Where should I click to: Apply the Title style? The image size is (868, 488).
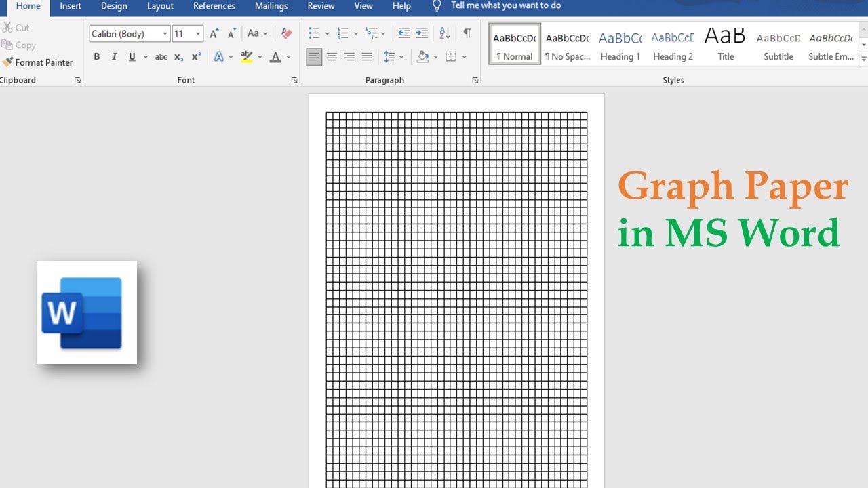point(726,45)
